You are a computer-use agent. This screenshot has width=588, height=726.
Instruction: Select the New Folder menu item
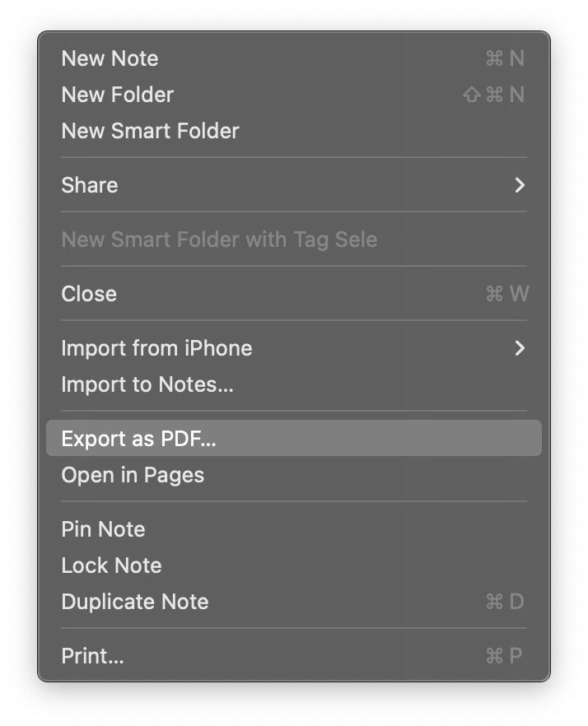click(294, 95)
